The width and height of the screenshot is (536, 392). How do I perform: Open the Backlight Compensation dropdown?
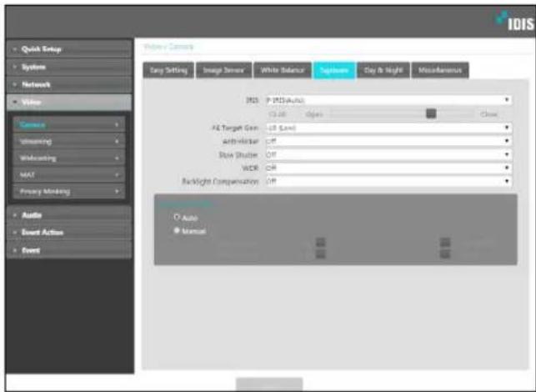pos(388,181)
